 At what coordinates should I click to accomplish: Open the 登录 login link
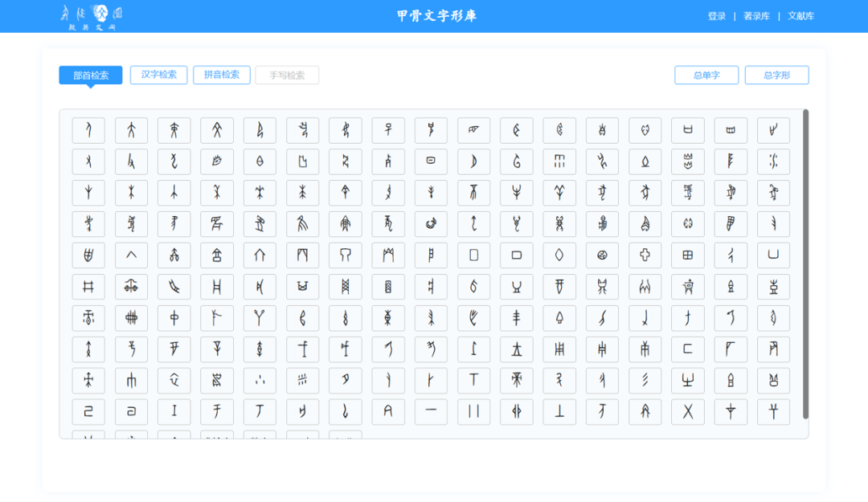(716, 16)
